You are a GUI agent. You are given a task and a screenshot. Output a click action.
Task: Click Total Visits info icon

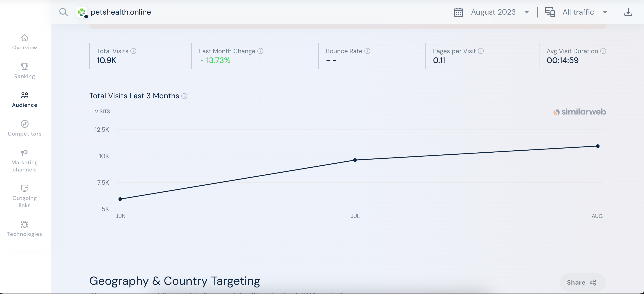(134, 51)
